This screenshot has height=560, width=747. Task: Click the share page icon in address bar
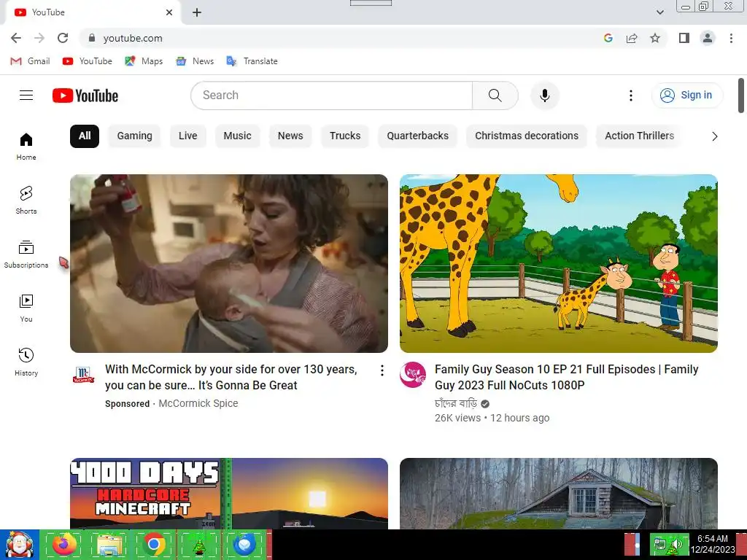click(632, 38)
